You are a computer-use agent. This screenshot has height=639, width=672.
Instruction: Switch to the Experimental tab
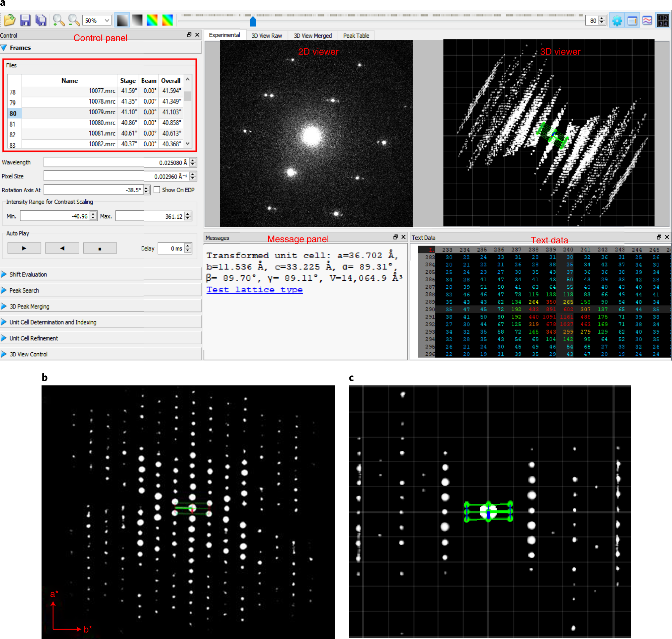pyautogui.click(x=224, y=35)
